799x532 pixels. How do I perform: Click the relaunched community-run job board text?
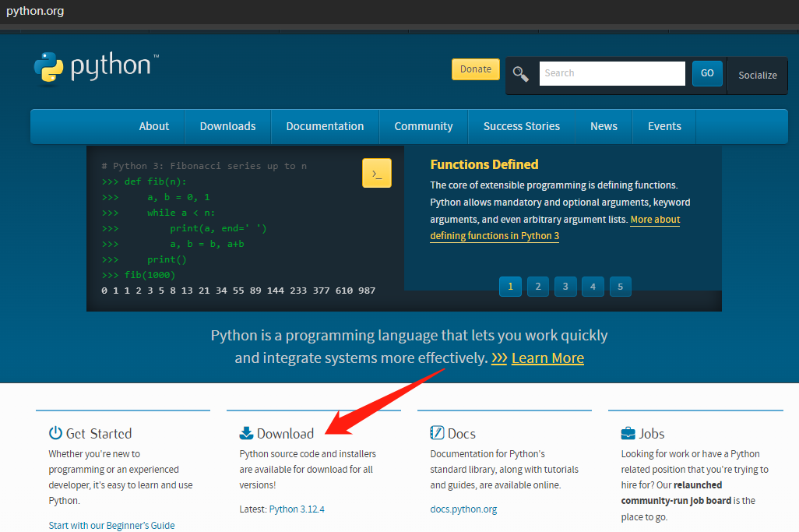[676, 493]
